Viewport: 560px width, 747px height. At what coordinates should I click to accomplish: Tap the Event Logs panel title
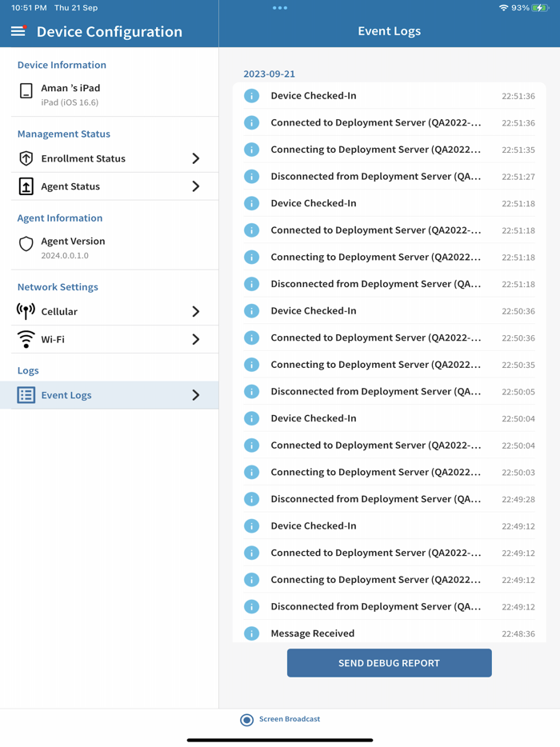390,31
